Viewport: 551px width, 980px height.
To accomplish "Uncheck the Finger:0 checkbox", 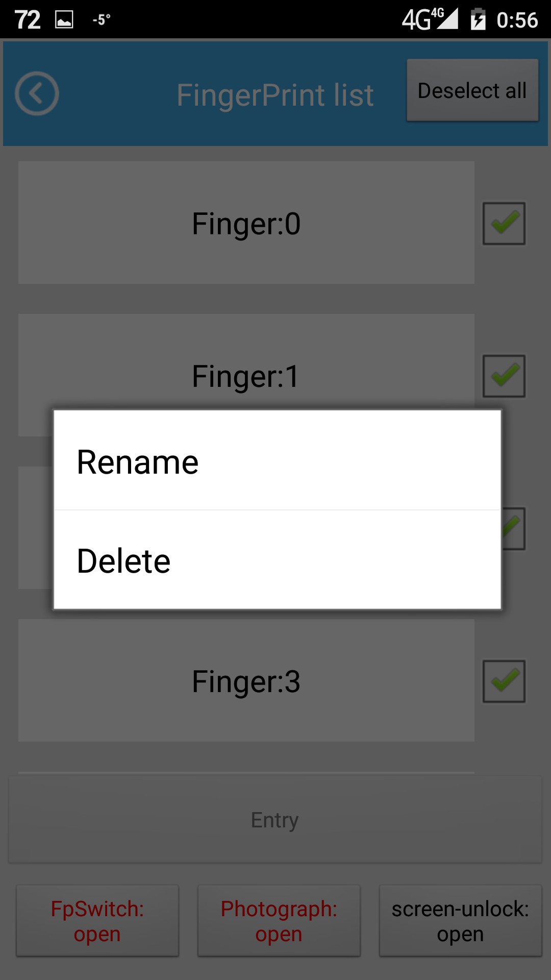I will pos(504,224).
